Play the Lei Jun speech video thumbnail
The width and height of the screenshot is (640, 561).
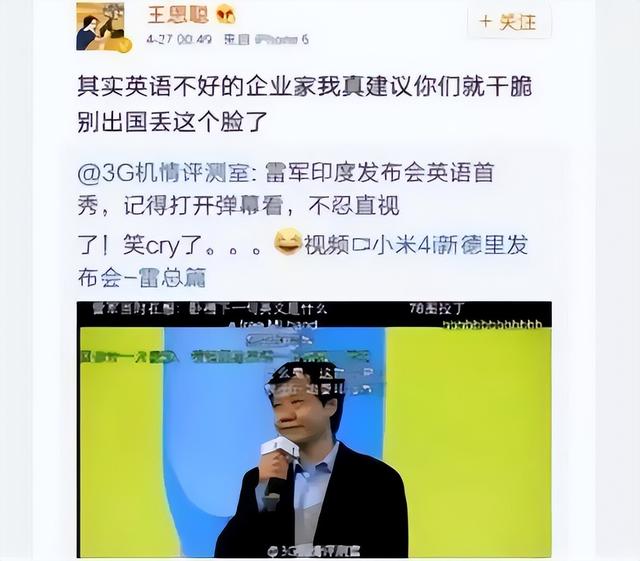[x=314, y=430]
